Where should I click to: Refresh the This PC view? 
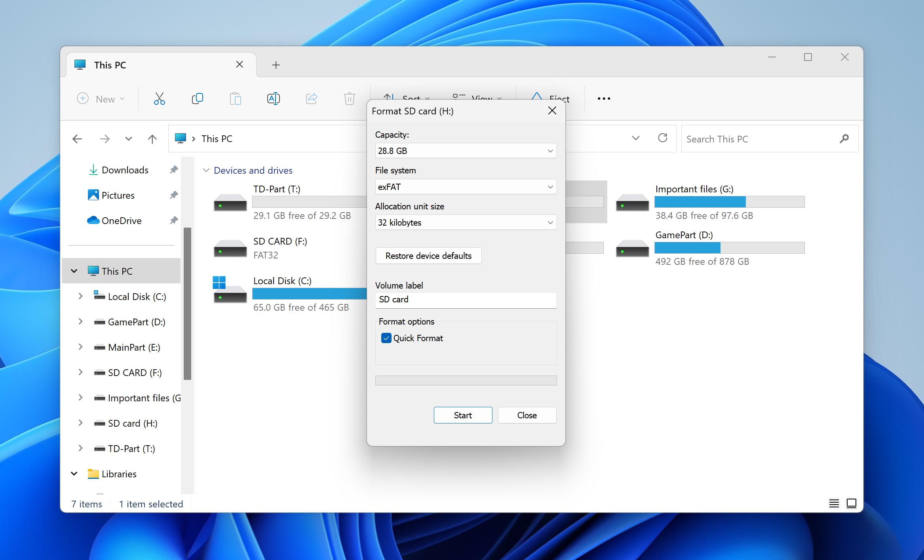click(662, 138)
